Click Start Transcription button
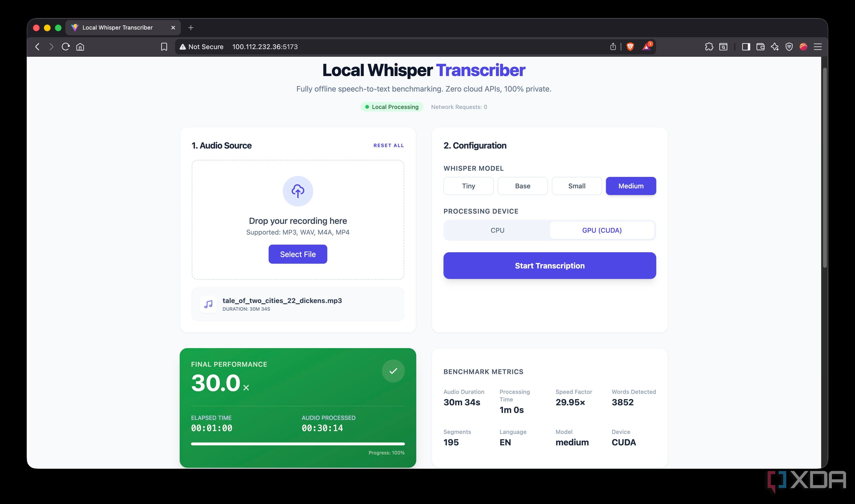855x504 pixels. click(549, 266)
